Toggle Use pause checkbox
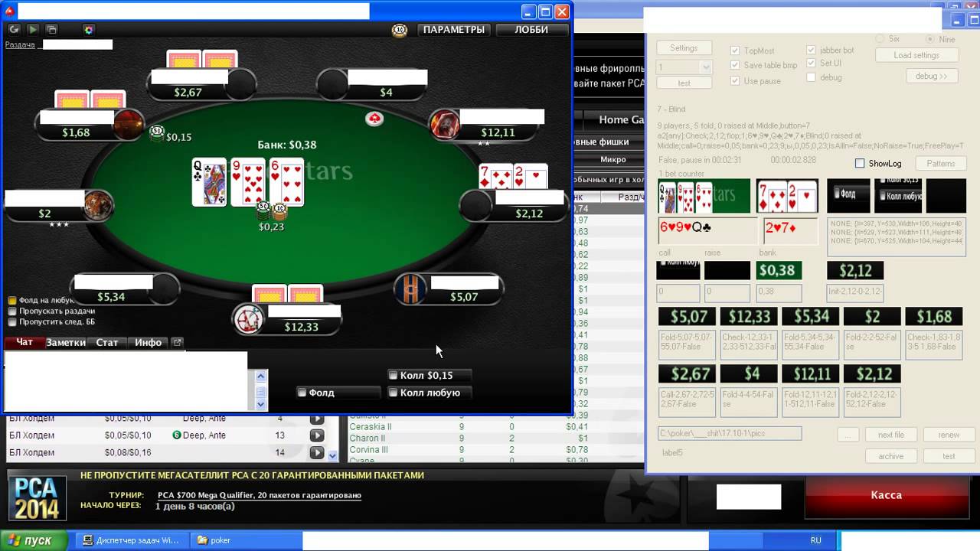 [735, 81]
